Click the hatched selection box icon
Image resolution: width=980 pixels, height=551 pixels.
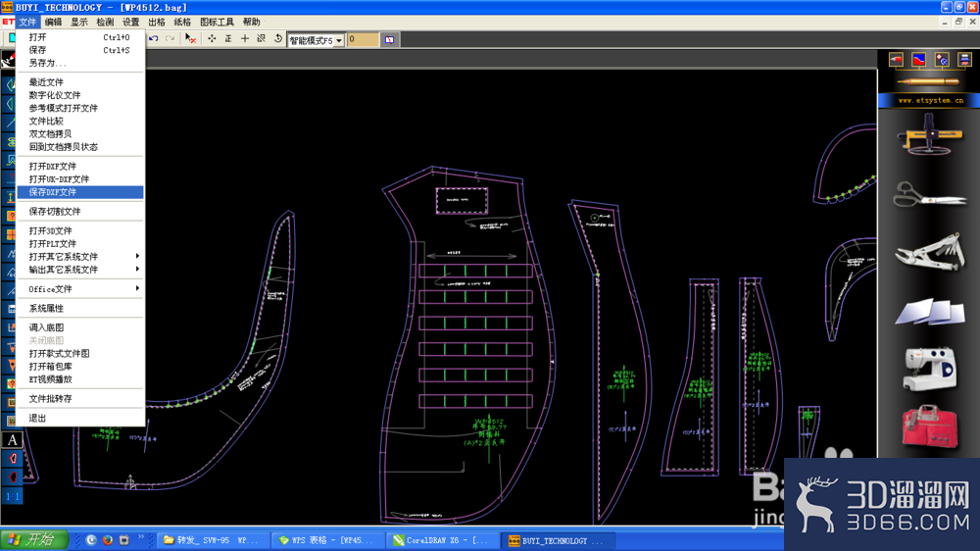click(262, 39)
